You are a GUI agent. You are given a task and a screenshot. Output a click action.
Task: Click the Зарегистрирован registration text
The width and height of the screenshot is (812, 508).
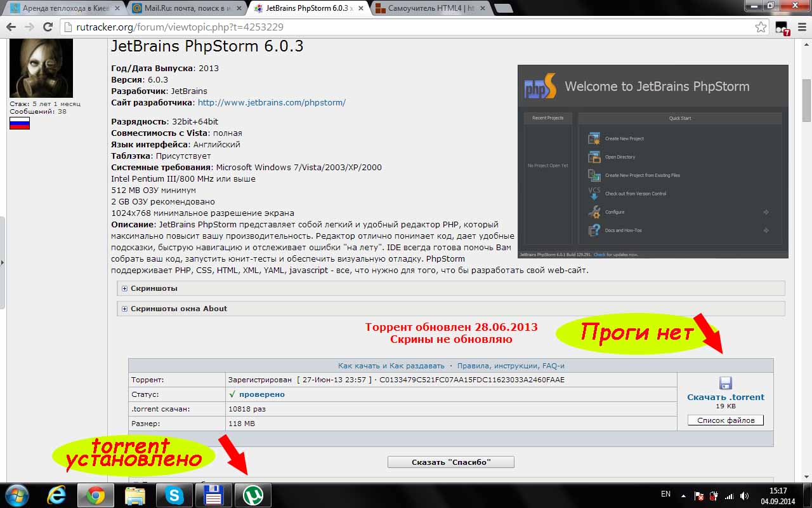[260, 380]
